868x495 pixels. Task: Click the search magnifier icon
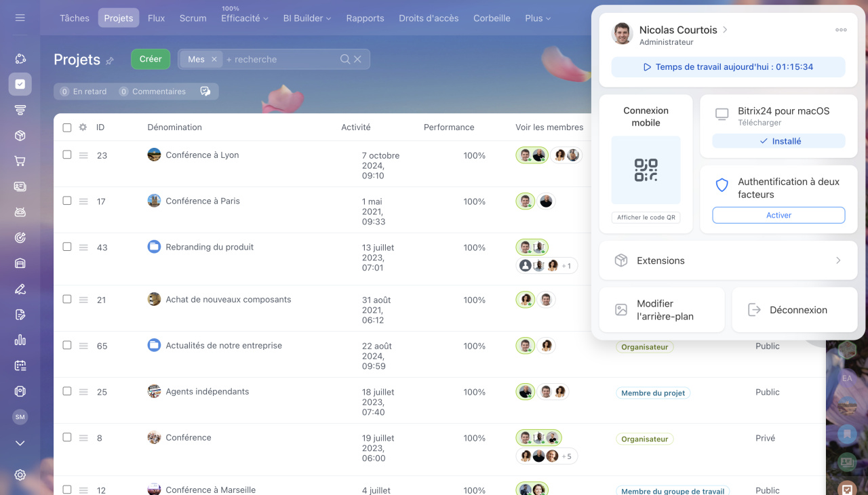pyautogui.click(x=345, y=60)
